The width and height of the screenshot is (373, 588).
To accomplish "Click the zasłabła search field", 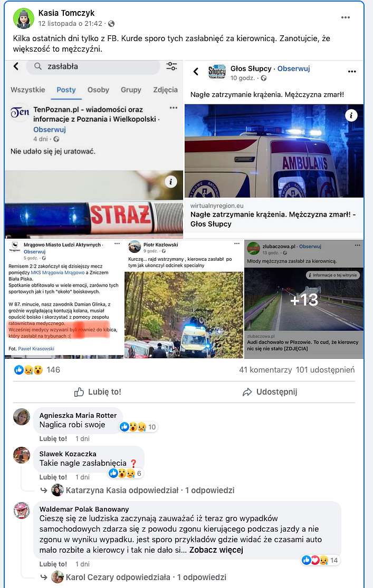I will [93, 66].
